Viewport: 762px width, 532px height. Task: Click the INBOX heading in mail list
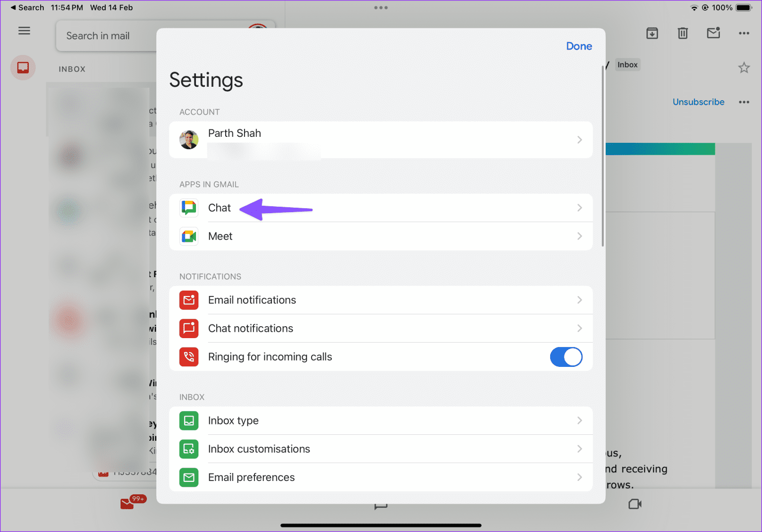[72, 69]
